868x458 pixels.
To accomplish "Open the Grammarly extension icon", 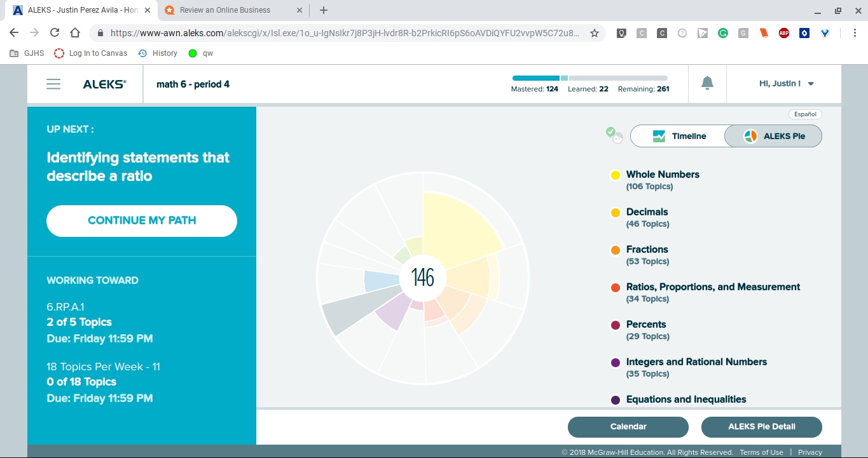I will tap(723, 32).
